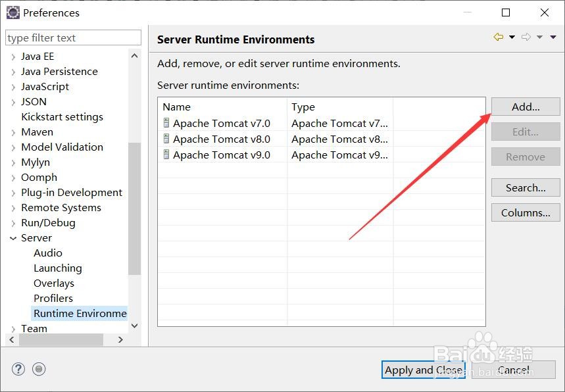Select the Apache Tomcat v9... type cell

coord(340,155)
